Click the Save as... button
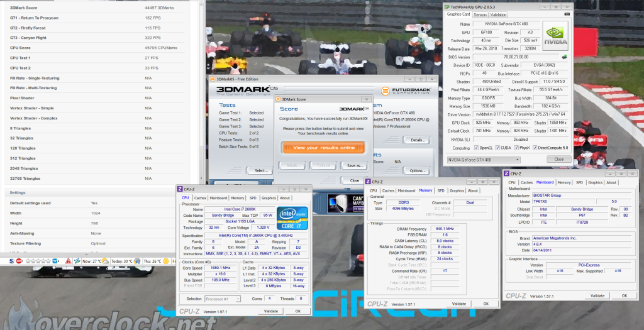 (x=355, y=166)
